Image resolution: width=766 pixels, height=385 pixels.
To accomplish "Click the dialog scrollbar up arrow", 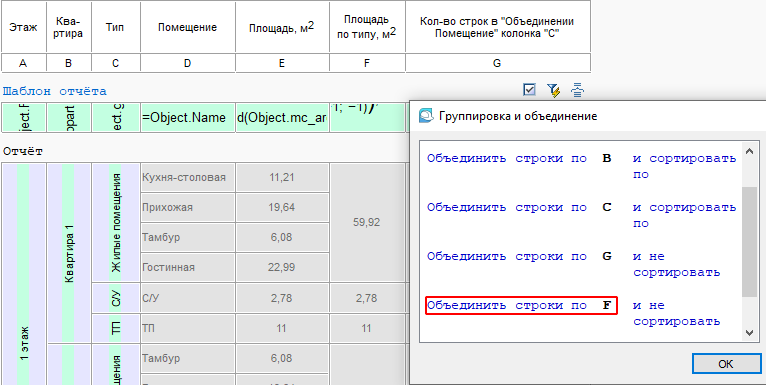I will pos(750,151).
